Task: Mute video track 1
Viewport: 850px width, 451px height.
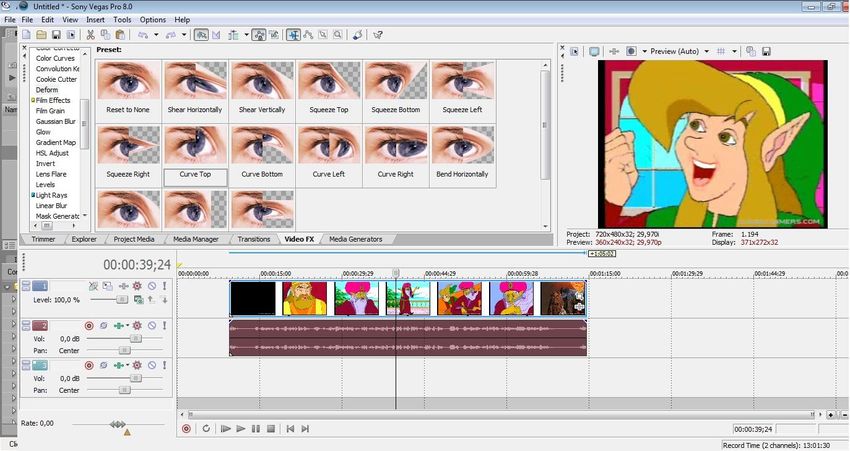Action: click(x=152, y=286)
